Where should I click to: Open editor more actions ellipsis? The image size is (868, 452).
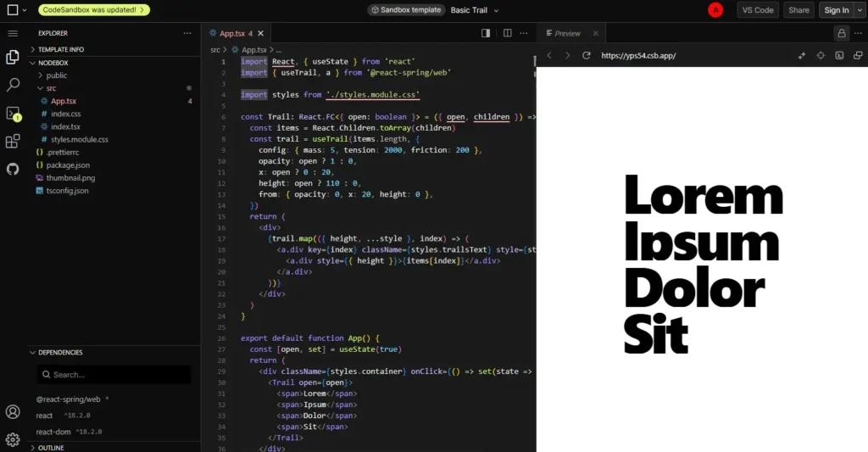pos(524,33)
